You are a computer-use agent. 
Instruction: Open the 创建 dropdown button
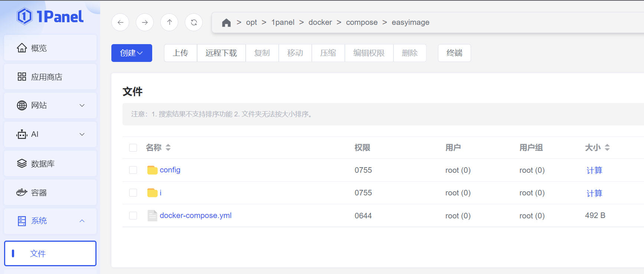click(x=131, y=53)
